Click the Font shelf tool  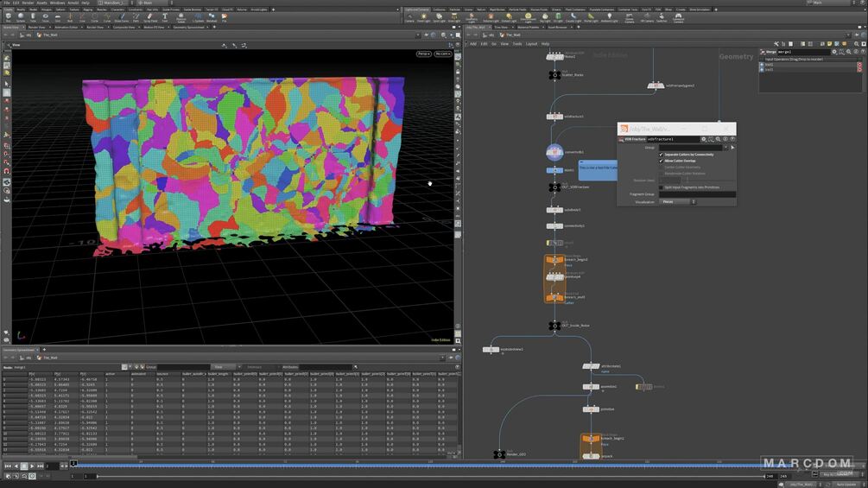point(165,16)
